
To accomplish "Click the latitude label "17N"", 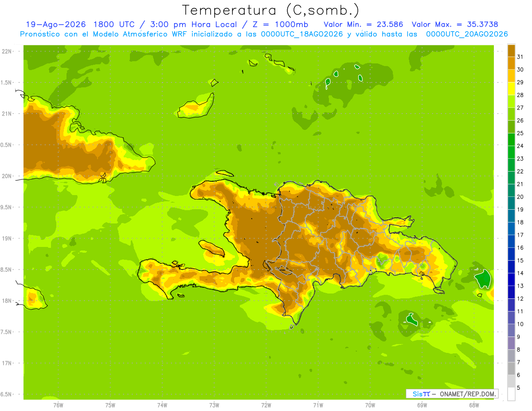I will coord(6,364).
